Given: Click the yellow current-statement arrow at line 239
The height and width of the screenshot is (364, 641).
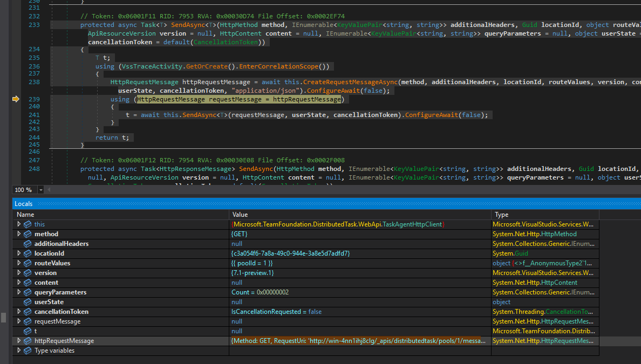Looking at the screenshot, I should pos(16,99).
